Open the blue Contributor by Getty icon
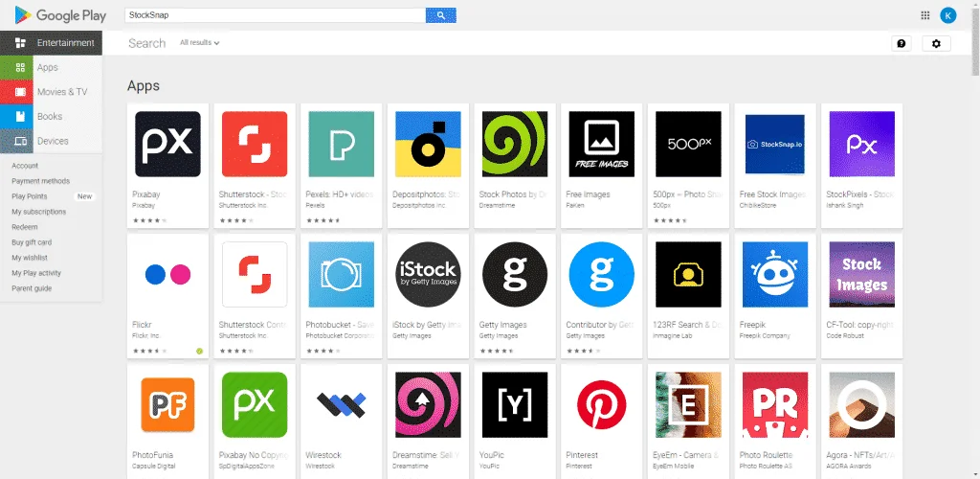 [602, 275]
